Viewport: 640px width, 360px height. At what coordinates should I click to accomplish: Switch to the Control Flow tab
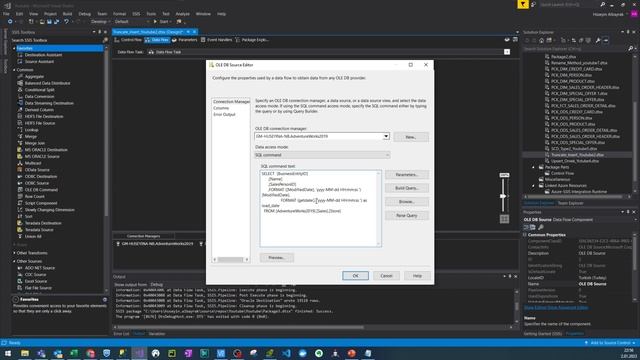(x=128, y=40)
